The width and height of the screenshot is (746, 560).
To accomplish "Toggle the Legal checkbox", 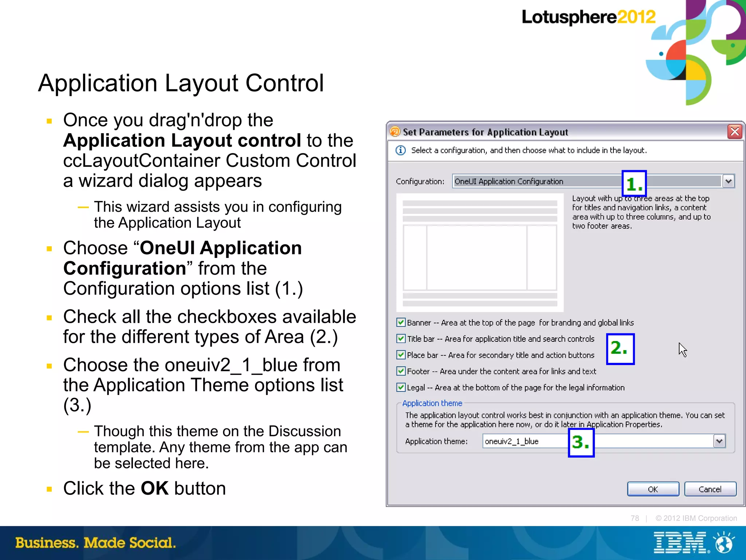I will (401, 387).
